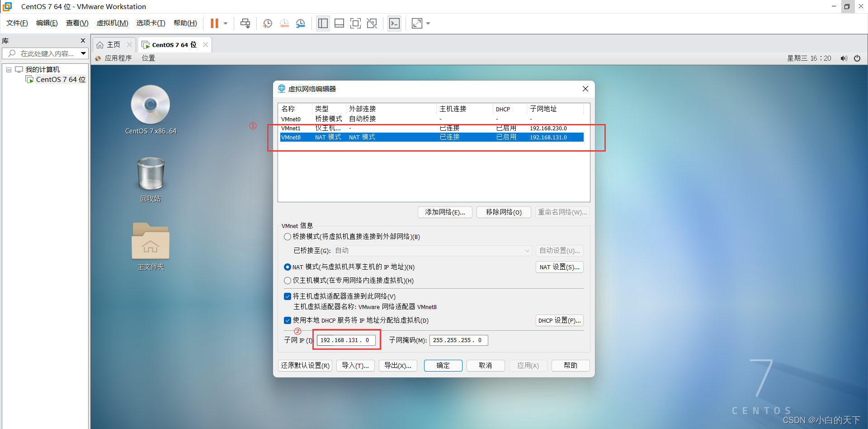
Task: Toggle the thumbnail bar view icon
Action: pos(340,23)
